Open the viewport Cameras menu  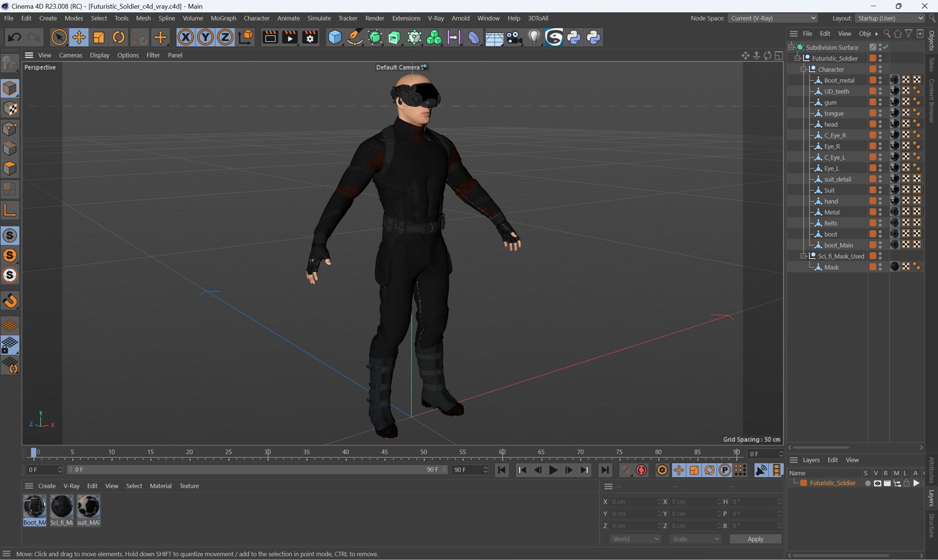71,55
